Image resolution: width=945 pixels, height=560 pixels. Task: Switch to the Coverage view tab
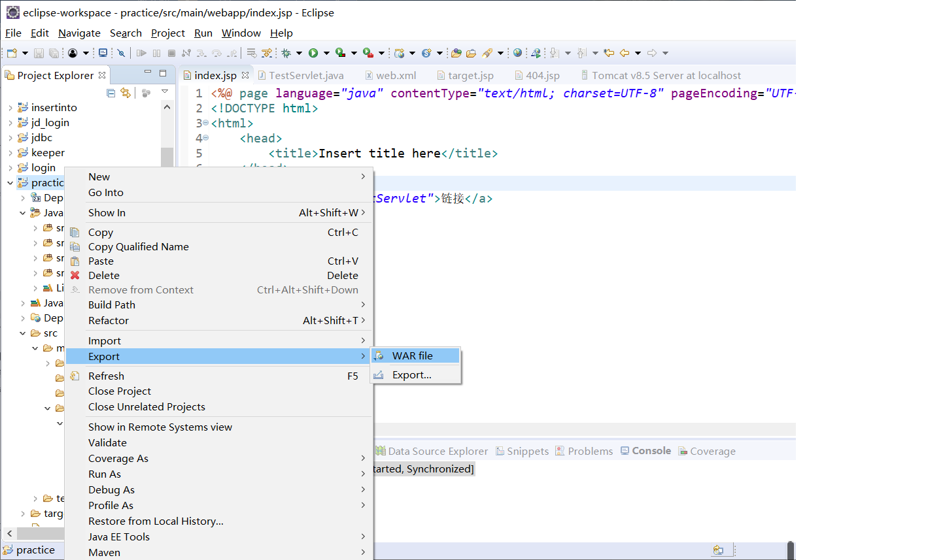707,451
